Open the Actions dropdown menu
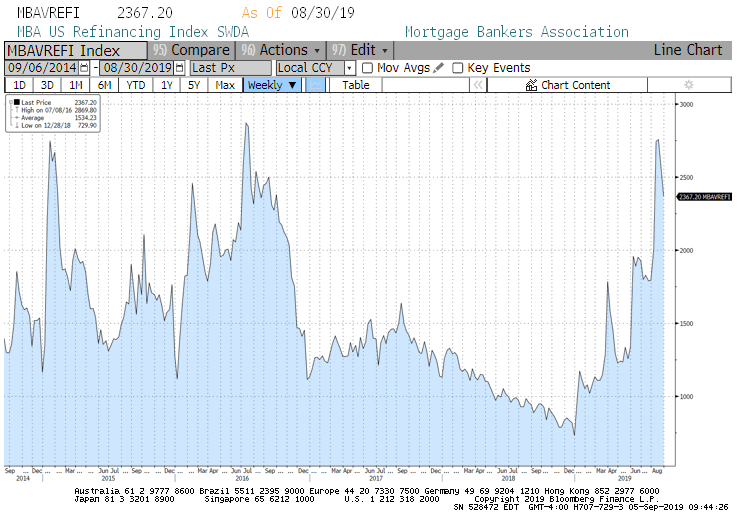 click(290, 50)
